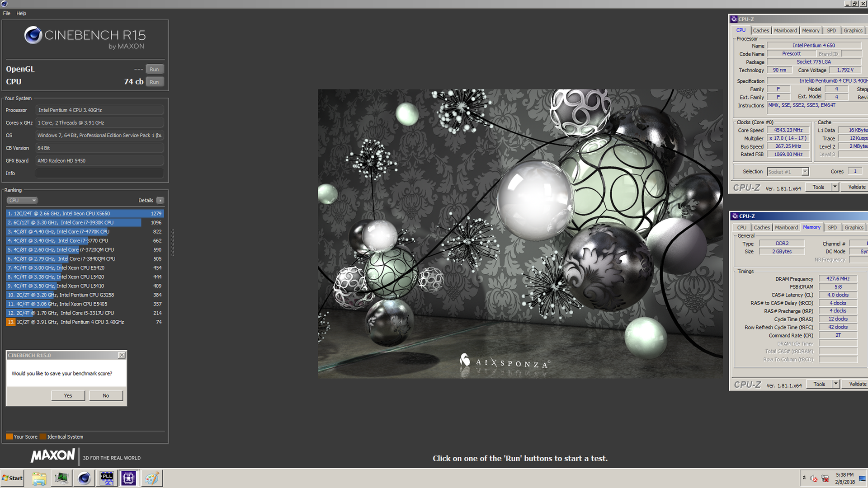Select ranking row Xeon CPU X5650
Screen dimensions: 868x488
85,213
